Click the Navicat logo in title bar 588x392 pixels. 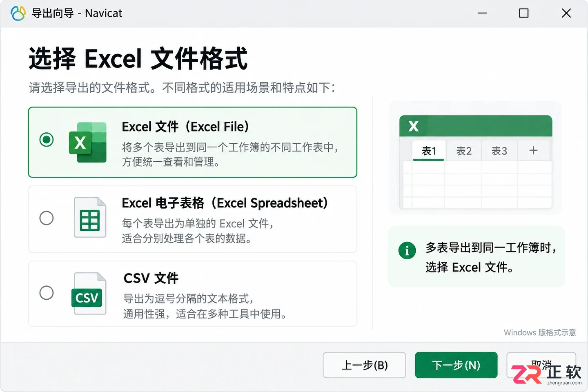[18, 13]
